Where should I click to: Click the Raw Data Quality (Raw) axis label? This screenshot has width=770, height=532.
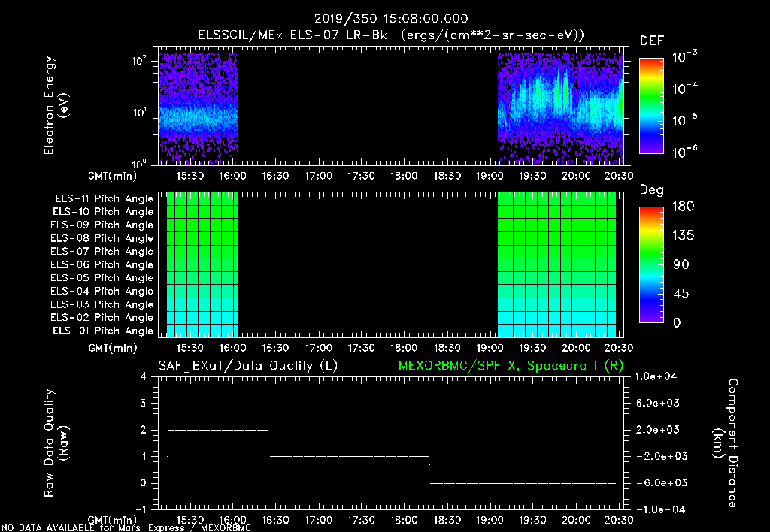[x=56, y=443]
